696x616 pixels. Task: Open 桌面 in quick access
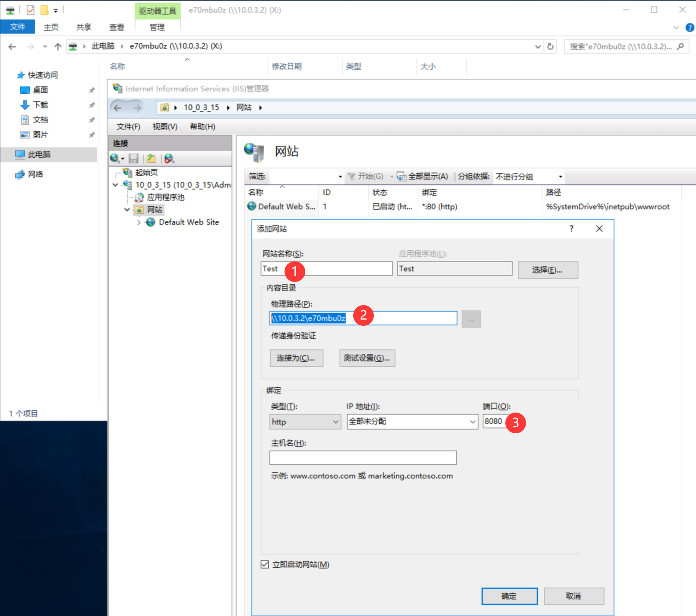coord(41,90)
